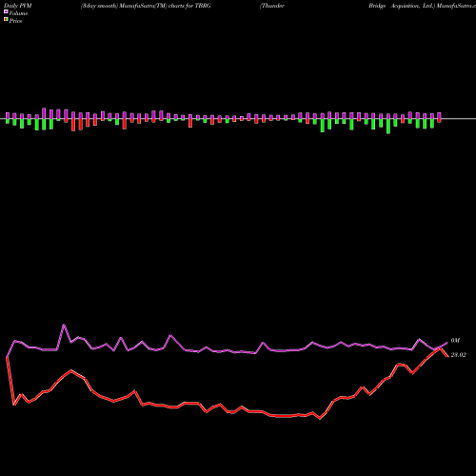Select the Volume legend label

[x=18, y=13]
